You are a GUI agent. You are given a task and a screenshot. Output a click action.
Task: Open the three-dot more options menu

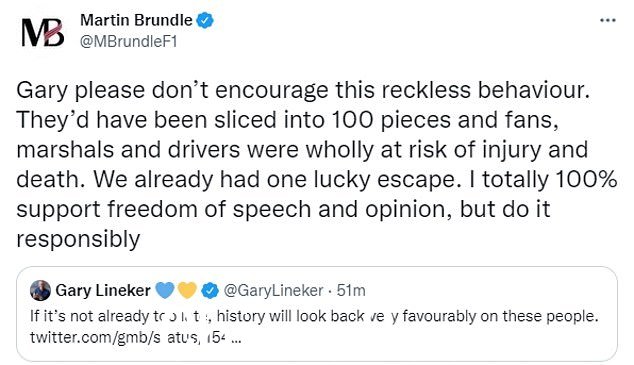(608, 20)
